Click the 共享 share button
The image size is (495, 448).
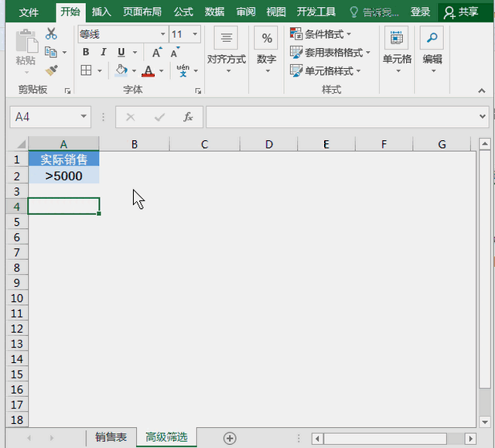(x=461, y=12)
